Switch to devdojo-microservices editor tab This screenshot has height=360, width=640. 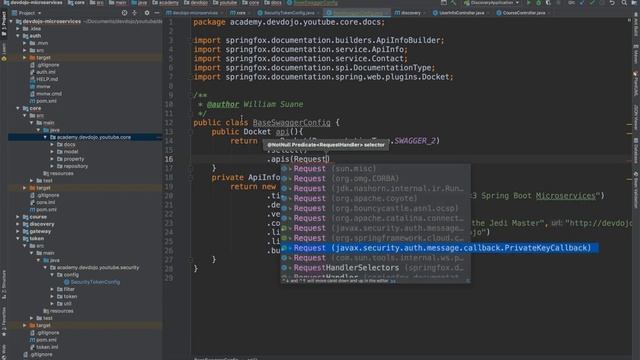tap(194, 13)
